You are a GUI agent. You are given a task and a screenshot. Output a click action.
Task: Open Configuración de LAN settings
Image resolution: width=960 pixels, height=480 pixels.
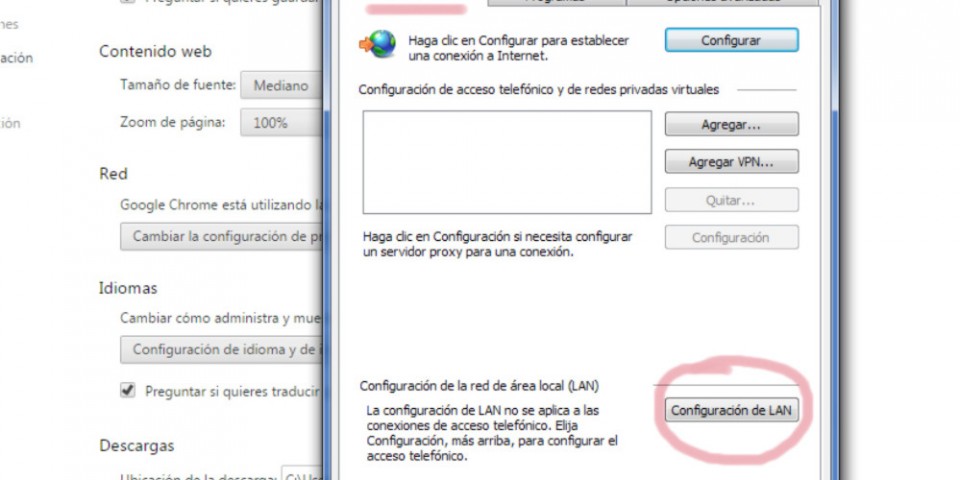(x=732, y=410)
